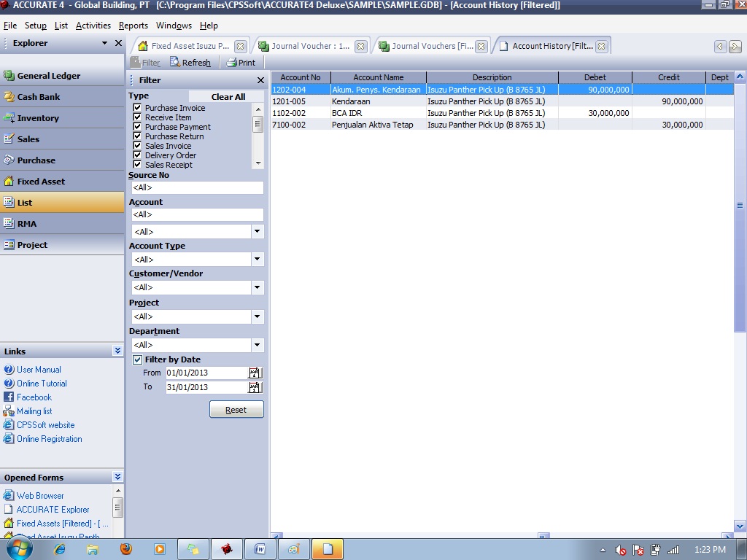This screenshot has height=560, width=747.
Task: Open the Online Tutorial link
Action: tap(42, 384)
